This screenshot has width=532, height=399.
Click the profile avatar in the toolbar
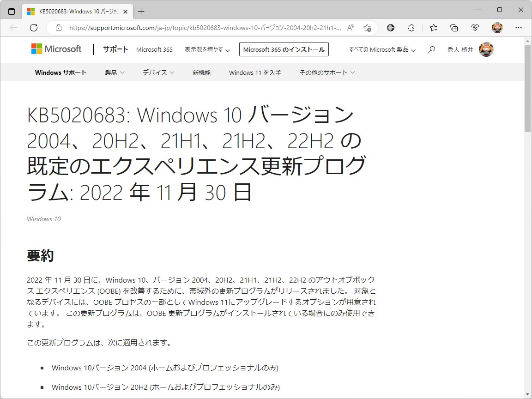[497, 28]
